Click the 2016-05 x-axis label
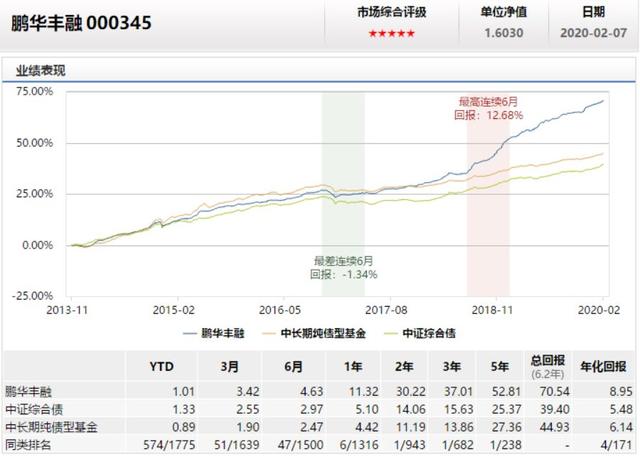Viewport: 640px width, 457px height. pos(280,310)
